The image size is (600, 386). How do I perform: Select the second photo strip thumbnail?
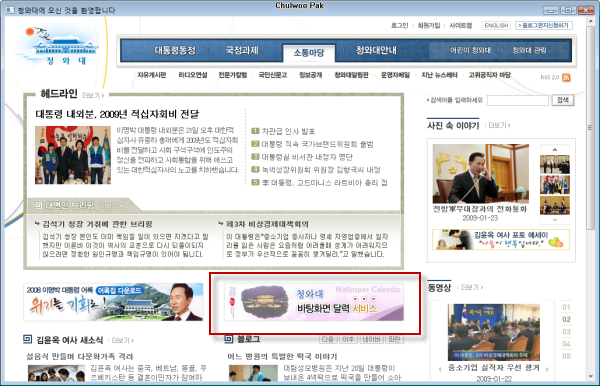tap(554, 185)
